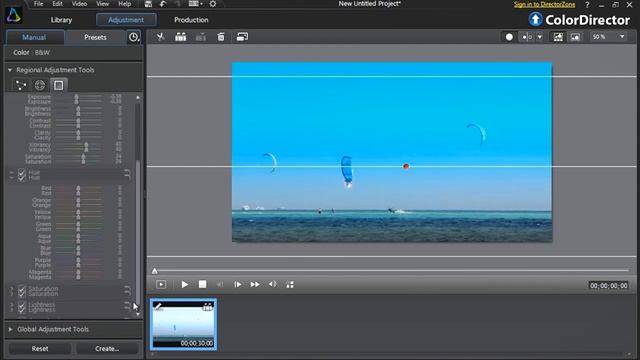Reset the Lightness section values

[127, 307]
